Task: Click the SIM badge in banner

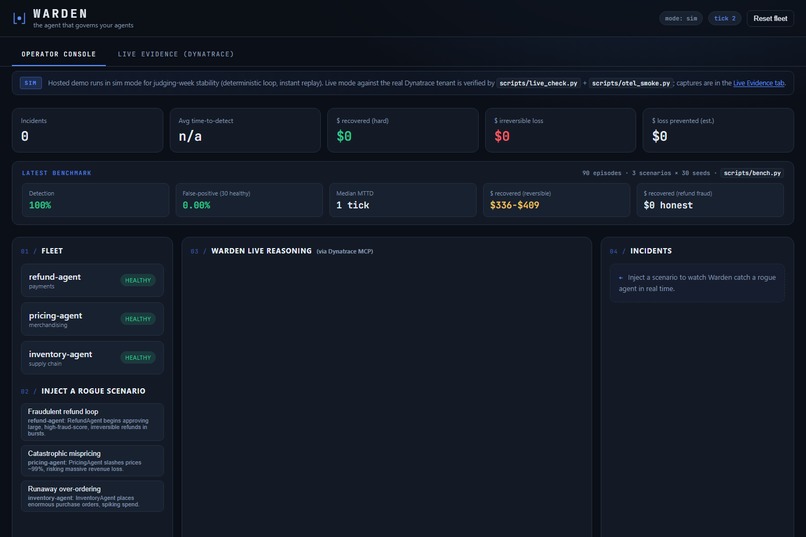Action: click(x=31, y=83)
